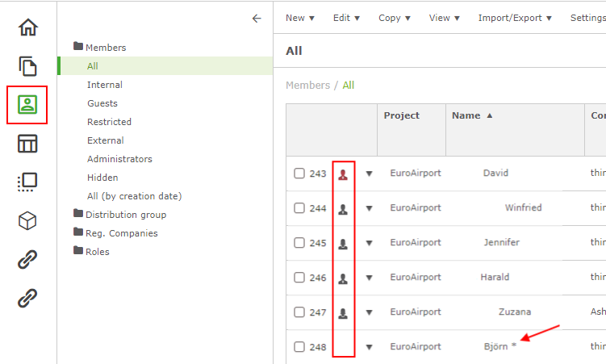The height and width of the screenshot is (364, 606).
Task: Check the box for row 243
Action: pyautogui.click(x=299, y=173)
